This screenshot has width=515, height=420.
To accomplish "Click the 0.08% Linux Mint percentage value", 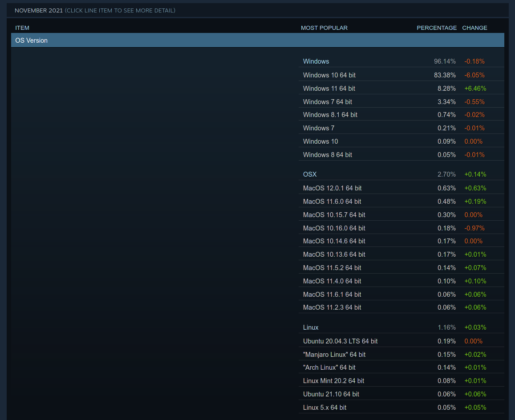I will pyautogui.click(x=446, y=381).
